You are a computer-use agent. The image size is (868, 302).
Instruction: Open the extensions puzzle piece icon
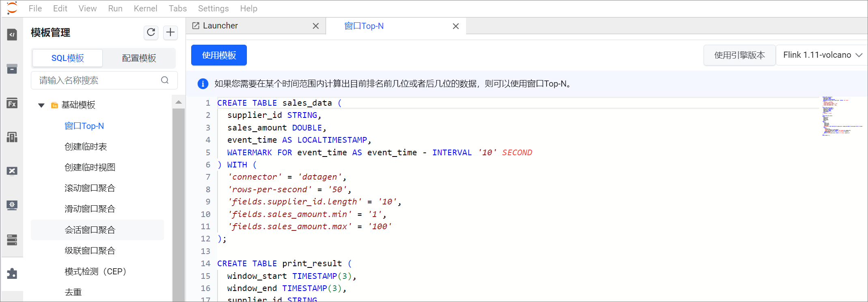(x=12, y=274)
